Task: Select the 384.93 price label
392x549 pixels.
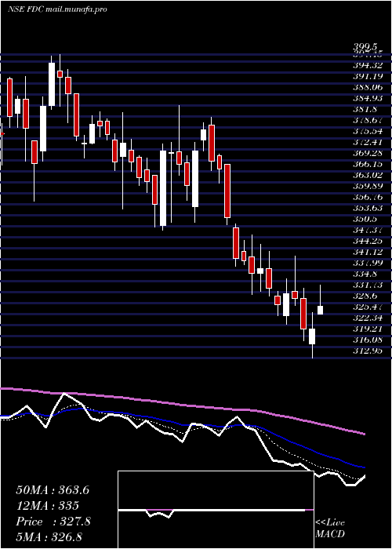Action: tap(368, 98)
